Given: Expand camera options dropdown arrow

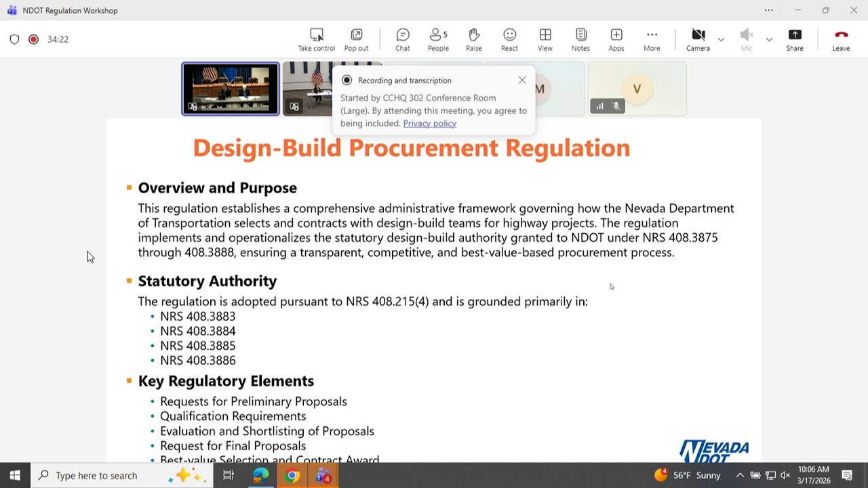Looking at the screenshot, I should click(x=721, y=39).
